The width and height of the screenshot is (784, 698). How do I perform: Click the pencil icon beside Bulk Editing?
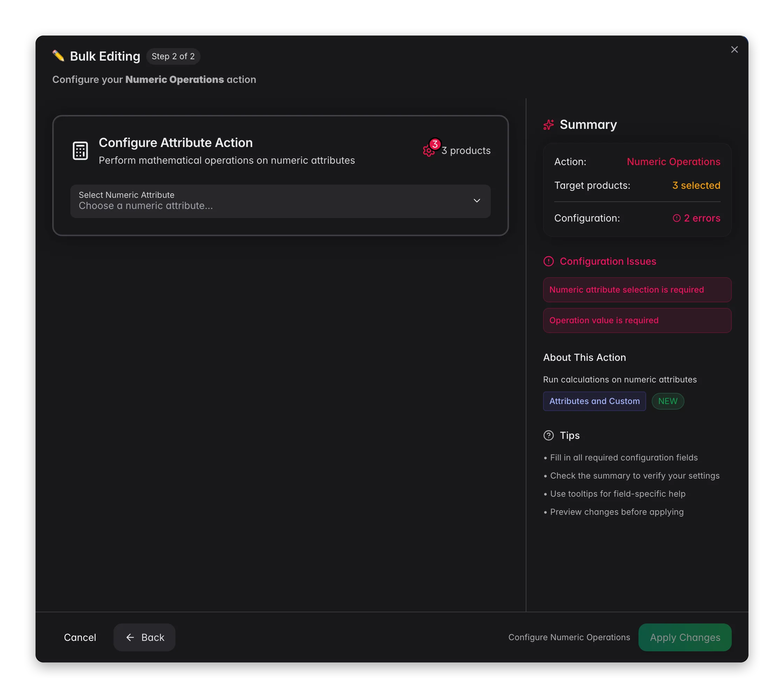(58, 56)
